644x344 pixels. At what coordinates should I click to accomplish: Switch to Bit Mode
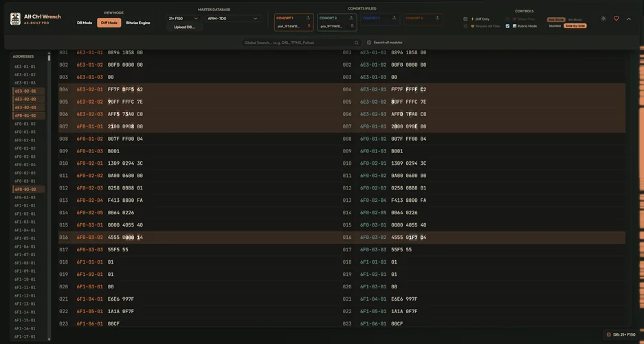(x=575, y=20)
